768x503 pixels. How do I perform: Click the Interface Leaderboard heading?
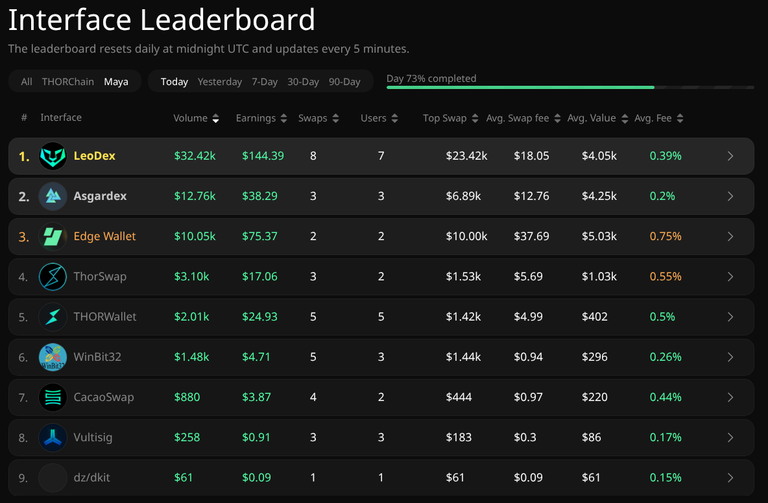(x=162, y=20)
